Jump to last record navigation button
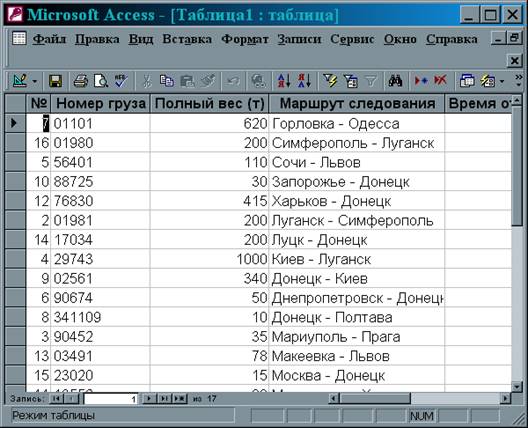The height and width of the screenshot is (428, 528). click(164, 399)
